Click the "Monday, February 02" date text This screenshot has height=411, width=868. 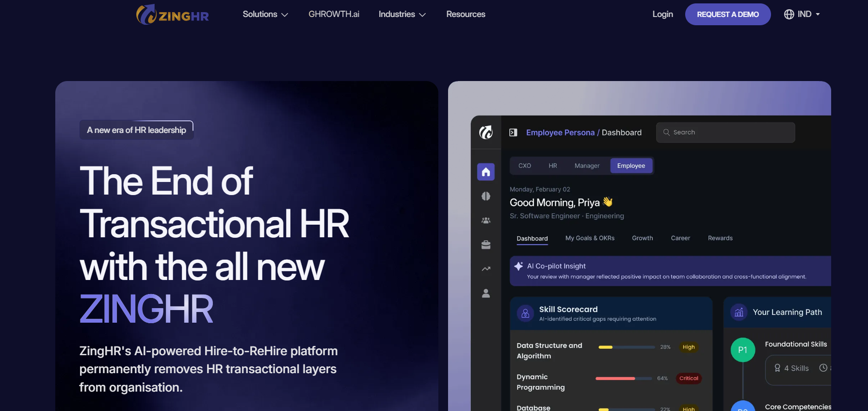540,189
